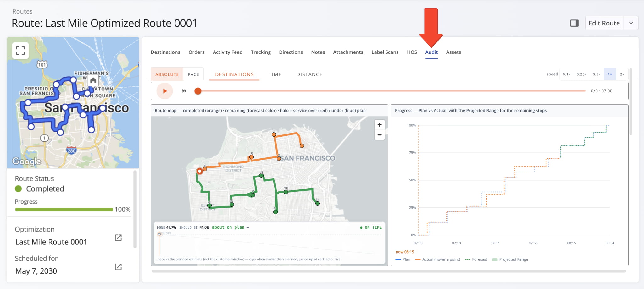Set playback speed to 0.1×
The width and height of the screenshot is (644, 289).
[x=567, y=74]
